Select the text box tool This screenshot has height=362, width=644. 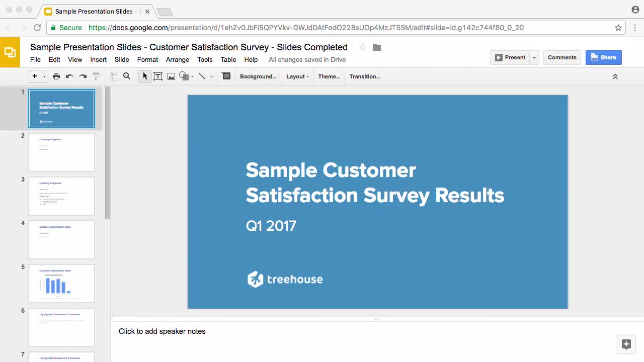(158, 76)
